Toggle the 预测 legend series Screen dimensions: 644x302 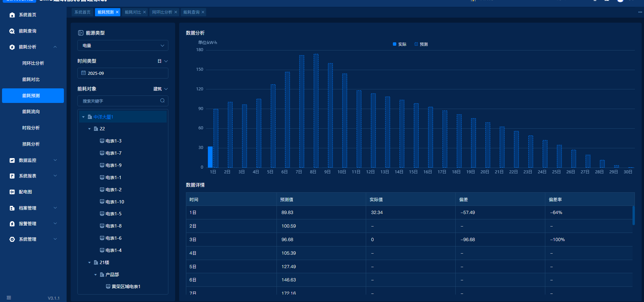click(x=421, y=44)
